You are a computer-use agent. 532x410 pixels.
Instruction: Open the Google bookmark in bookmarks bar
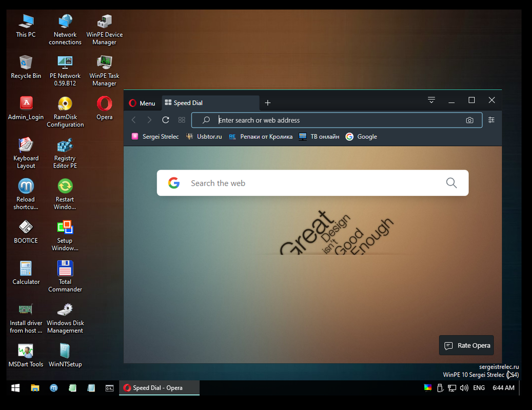(x=361, y=136)
